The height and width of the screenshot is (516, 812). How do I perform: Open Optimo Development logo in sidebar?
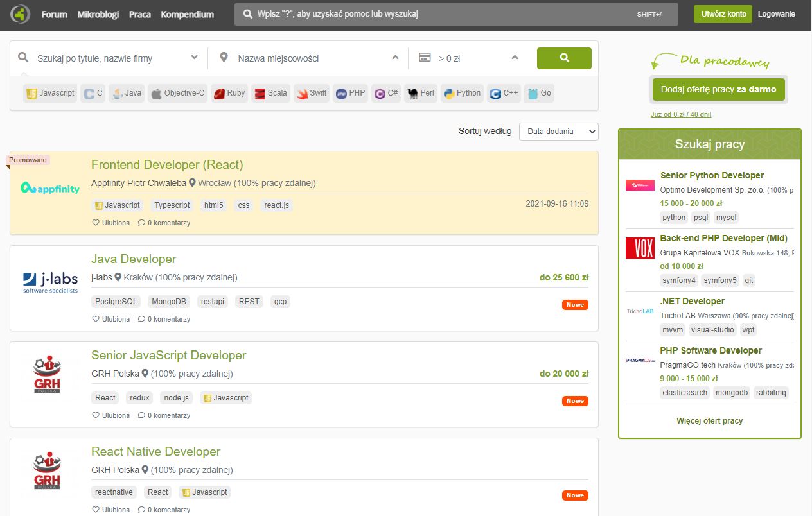[x=640, y=185]
